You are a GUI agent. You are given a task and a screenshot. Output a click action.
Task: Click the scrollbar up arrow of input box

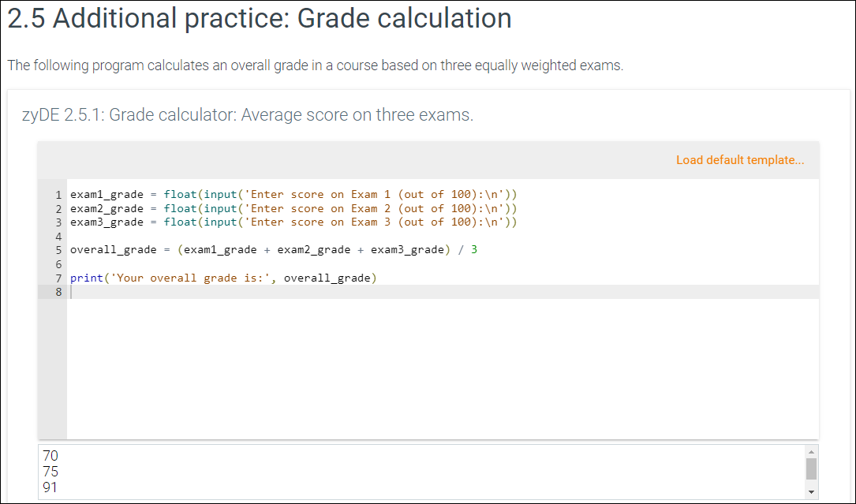click(811, 451)
